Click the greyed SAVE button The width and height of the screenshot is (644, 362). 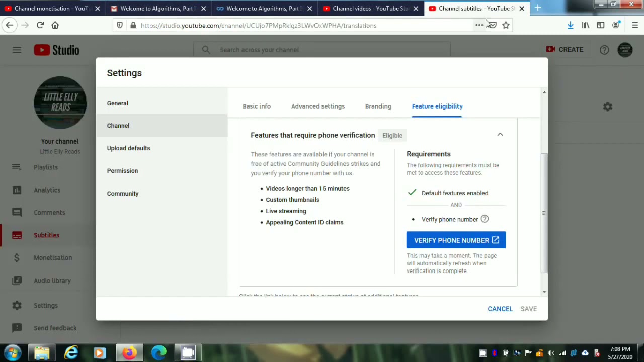[529, 309]
